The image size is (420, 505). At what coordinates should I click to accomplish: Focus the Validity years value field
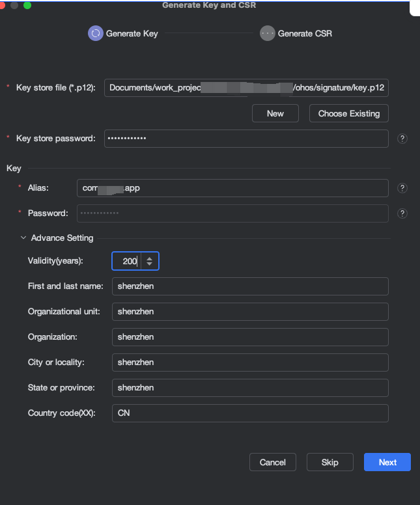click(x=127, y=261)
